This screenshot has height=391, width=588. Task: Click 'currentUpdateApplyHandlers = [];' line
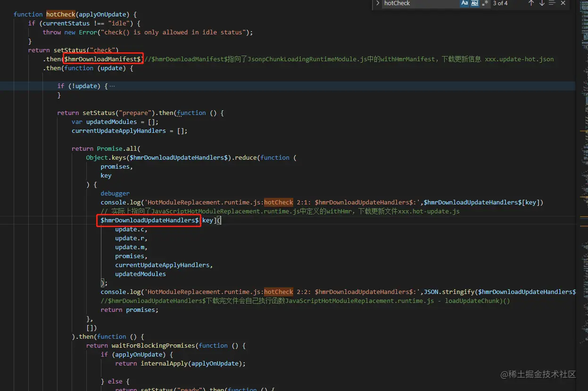pyautogui.click(x=130, y=131)
